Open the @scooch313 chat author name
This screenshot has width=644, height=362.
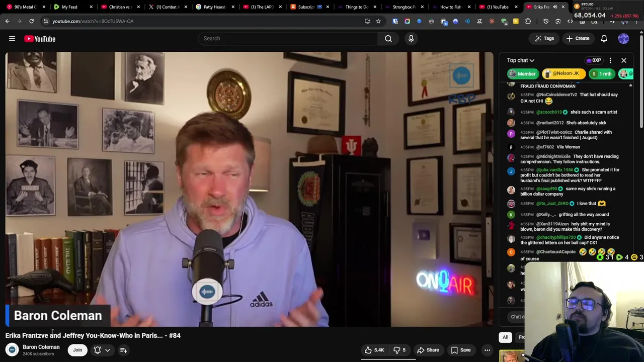(x=550, y=112)
